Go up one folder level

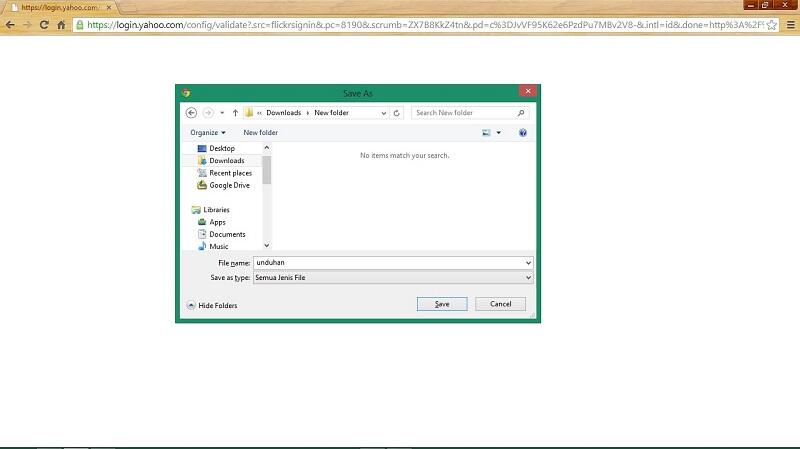[x=235, y=113]
